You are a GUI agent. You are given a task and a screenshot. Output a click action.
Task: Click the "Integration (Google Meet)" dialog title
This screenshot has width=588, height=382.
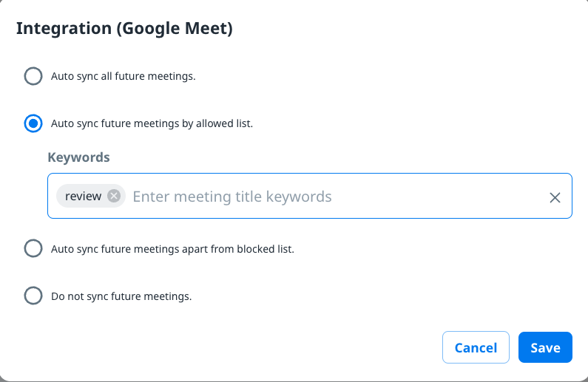124,29
